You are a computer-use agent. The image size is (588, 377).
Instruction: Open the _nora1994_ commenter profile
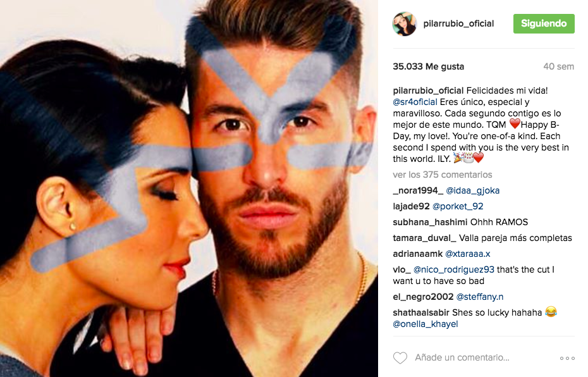(418, 190)
